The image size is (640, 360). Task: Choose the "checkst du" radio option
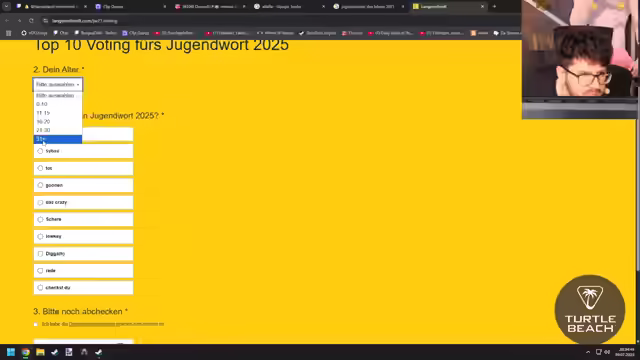coord(83,288)
